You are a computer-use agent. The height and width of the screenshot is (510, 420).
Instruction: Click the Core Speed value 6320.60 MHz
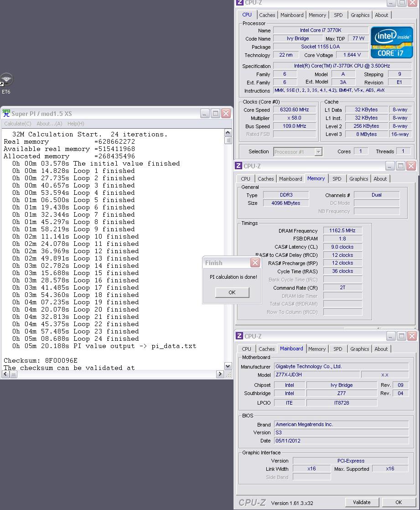click(x=295, y=109)
